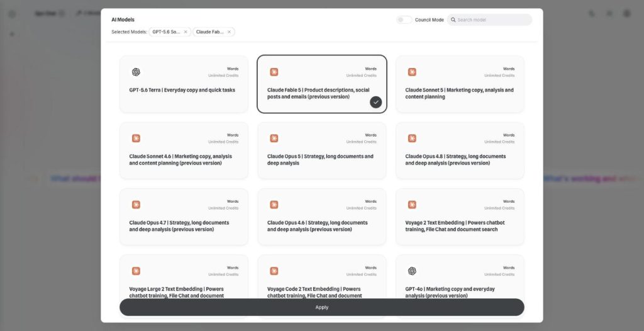Deselect checkmark on Claude Fable 5 card

pyautogui.click(x=376, y=102)
